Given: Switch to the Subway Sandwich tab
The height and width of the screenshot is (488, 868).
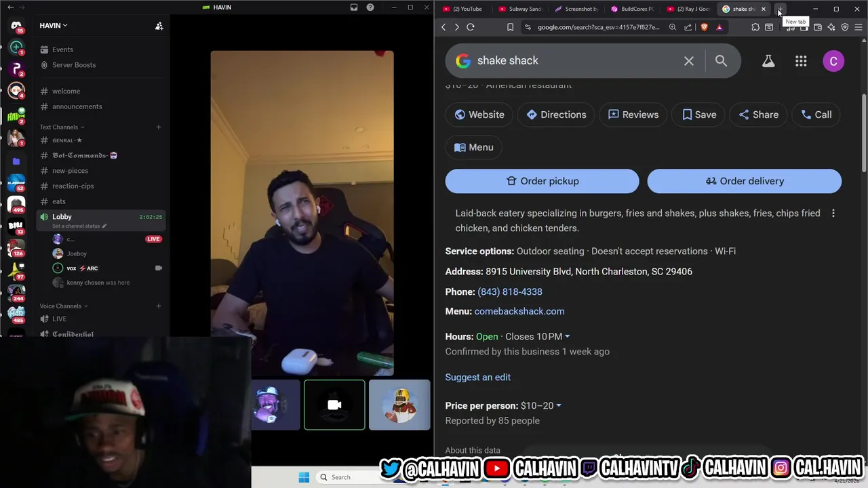Looking at the screenshot, I should [521, 9].
